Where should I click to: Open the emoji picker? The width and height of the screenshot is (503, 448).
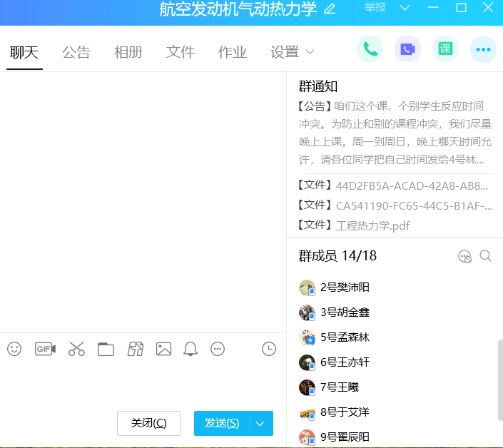click(14, 349)
